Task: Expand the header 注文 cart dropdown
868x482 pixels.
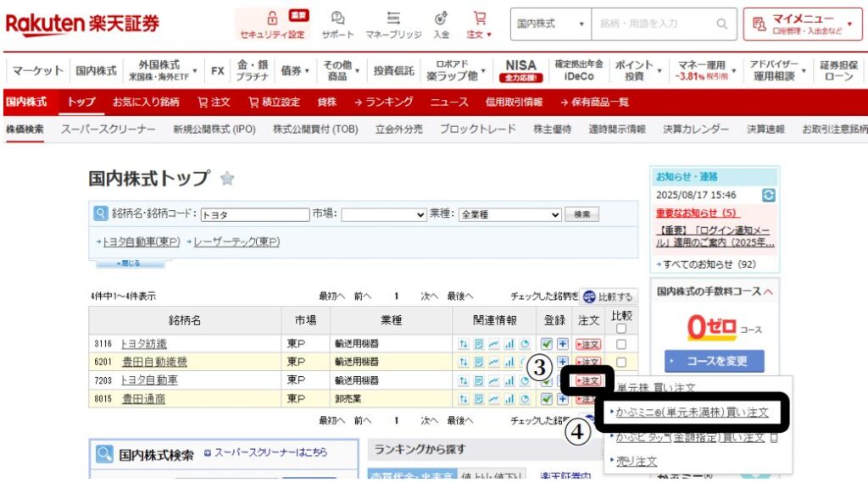Action: [x=479, y=25]
